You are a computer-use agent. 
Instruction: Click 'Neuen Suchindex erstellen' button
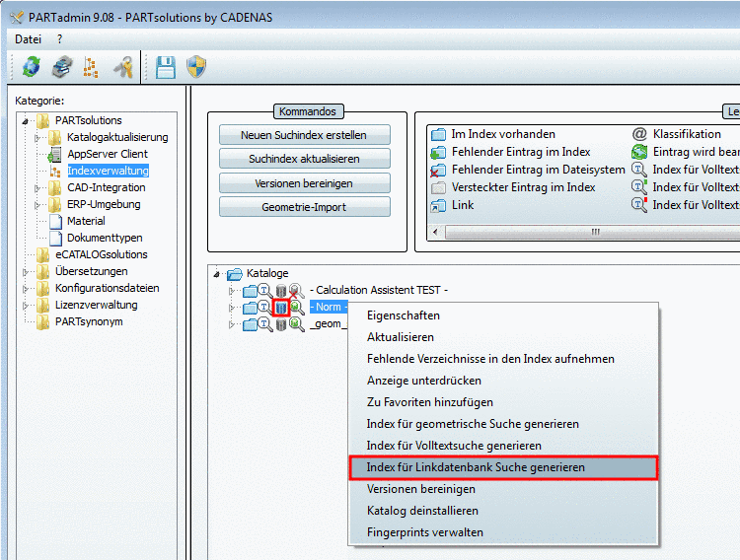[x=305, y=135]
